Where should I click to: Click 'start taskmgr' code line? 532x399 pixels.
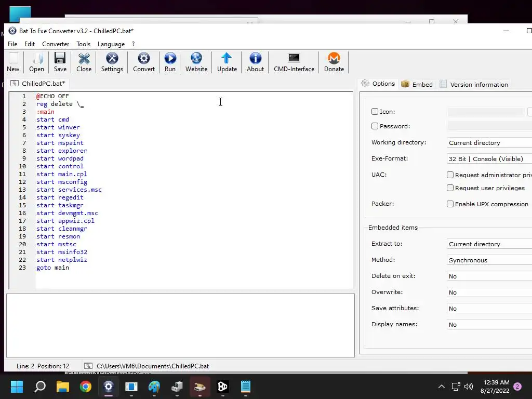60,205
